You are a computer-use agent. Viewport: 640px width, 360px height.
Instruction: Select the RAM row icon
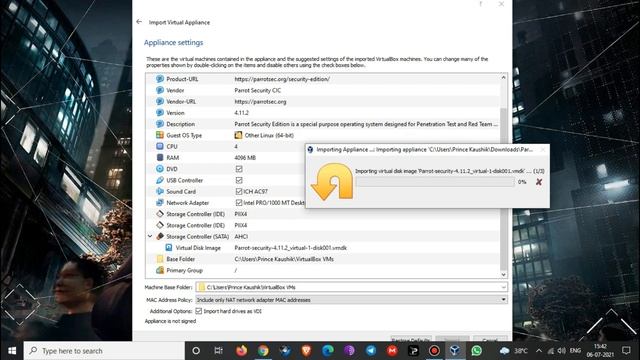pyautogui.click(x=160, y=158)
